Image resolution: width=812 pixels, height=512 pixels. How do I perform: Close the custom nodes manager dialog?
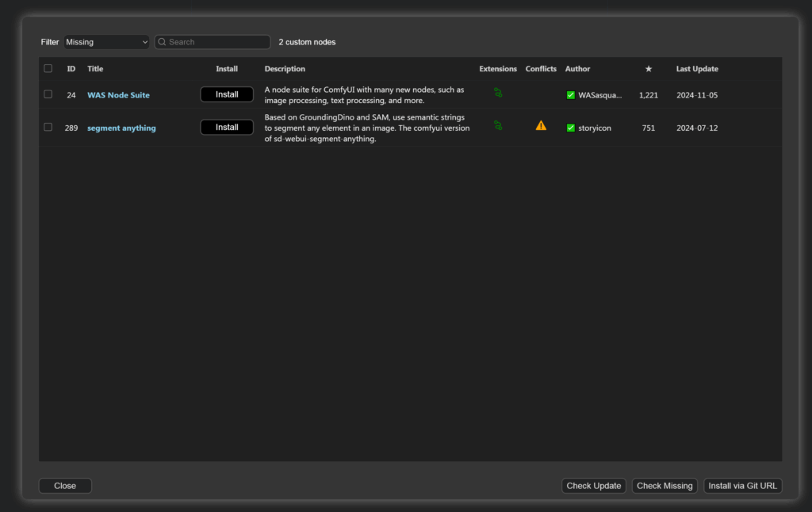[65, 486]
